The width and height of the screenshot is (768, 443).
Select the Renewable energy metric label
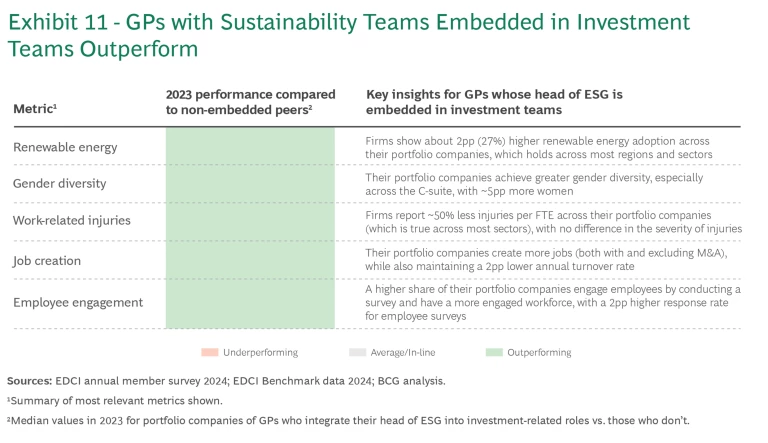(65, 147)
